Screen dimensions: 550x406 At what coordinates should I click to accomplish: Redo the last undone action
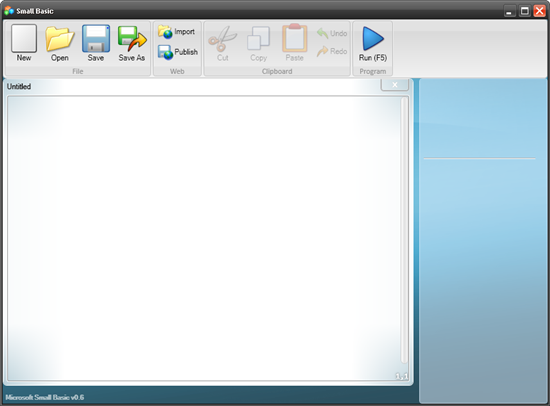pos(332,51)
